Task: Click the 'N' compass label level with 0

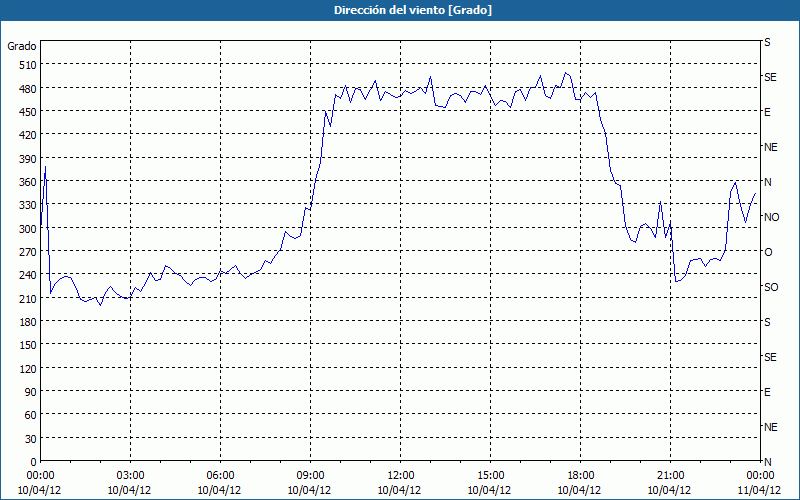Action: tap(768, 462)
